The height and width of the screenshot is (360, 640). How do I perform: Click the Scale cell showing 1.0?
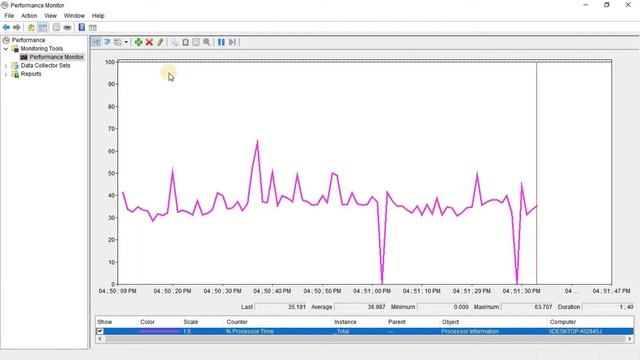187,331
